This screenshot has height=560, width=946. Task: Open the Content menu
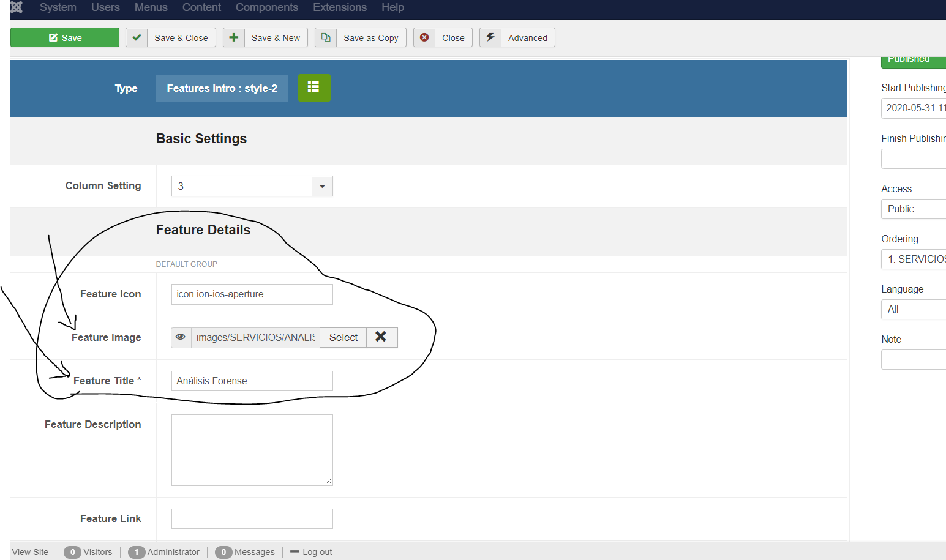[x=201, y=7]
